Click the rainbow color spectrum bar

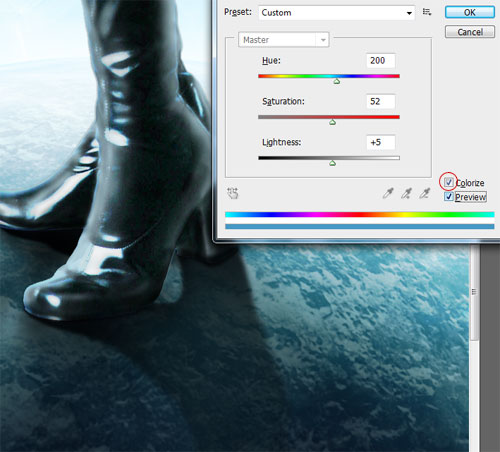point(360,214)
